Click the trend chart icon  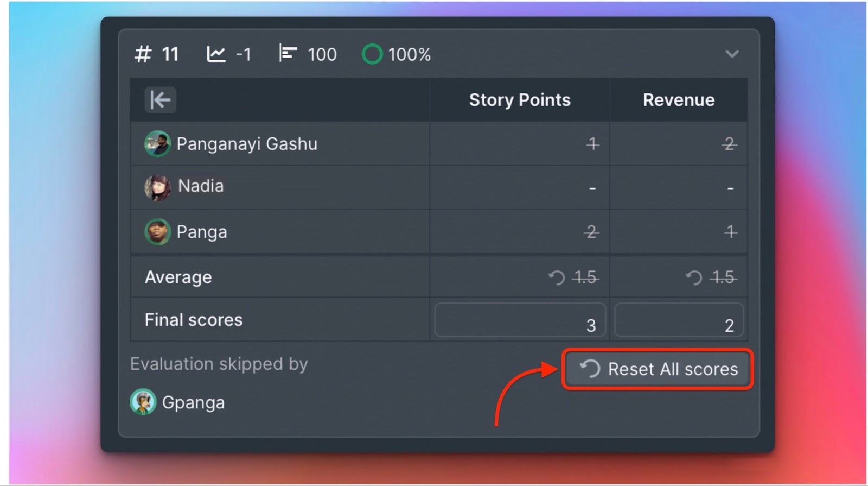(216, 54)
